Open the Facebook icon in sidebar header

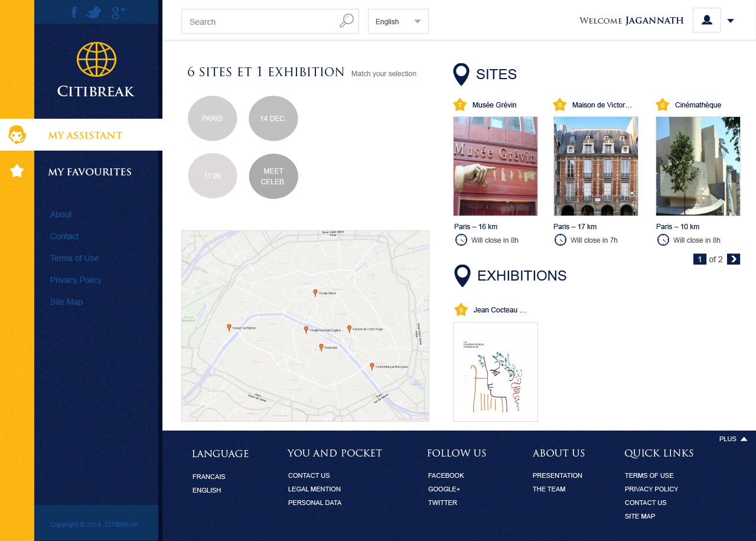pos(74,12)
